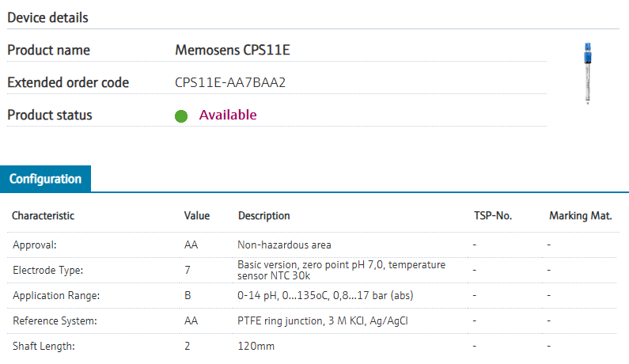Select the Approval characteristic row label

(x=35, y=245)
